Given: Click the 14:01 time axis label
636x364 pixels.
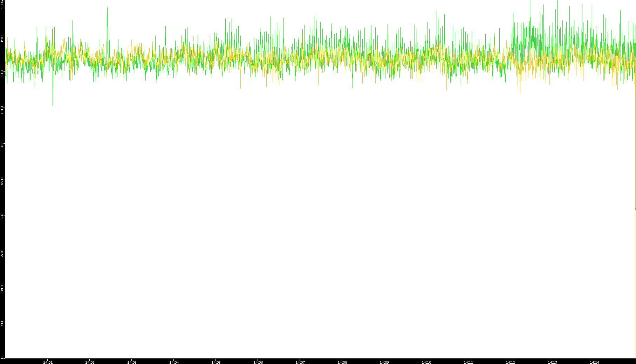Looking at the screenshot, I should 48,362.
